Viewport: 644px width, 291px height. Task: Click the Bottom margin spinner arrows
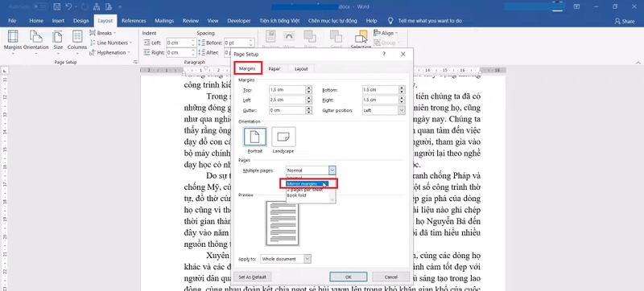[402, 90]
